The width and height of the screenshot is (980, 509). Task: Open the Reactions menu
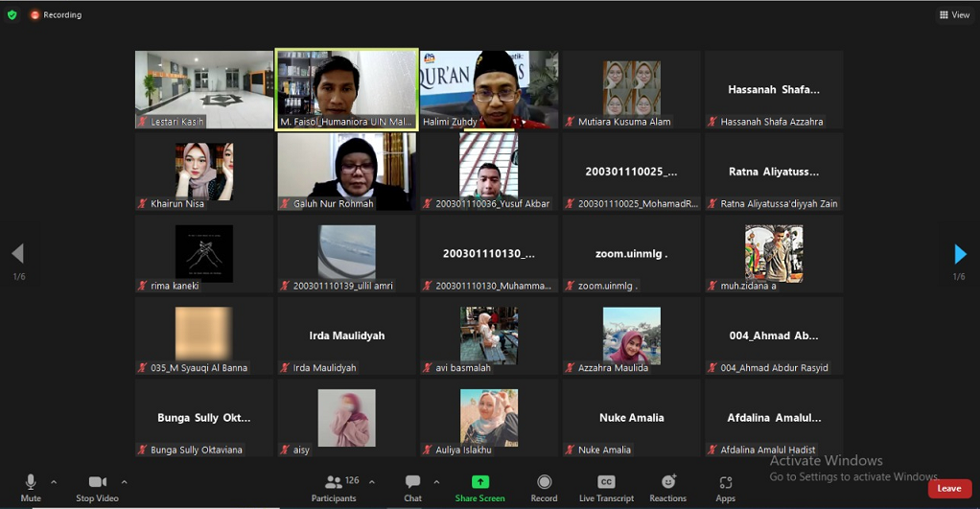coord(667,487)
